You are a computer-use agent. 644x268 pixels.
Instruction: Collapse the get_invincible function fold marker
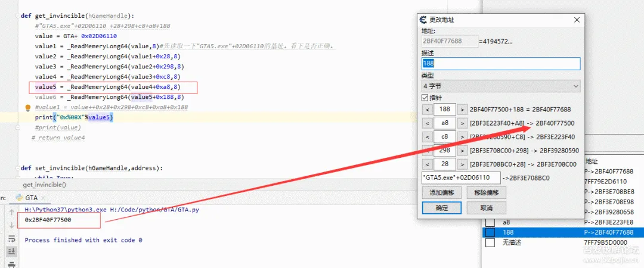(17, 15)
